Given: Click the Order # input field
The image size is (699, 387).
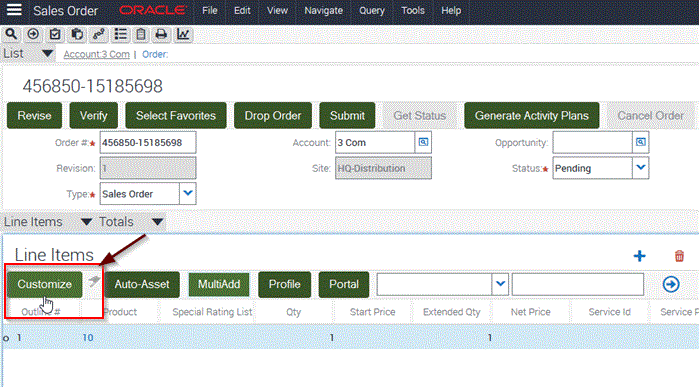Looking at the screenshot, I should [148, 142].
